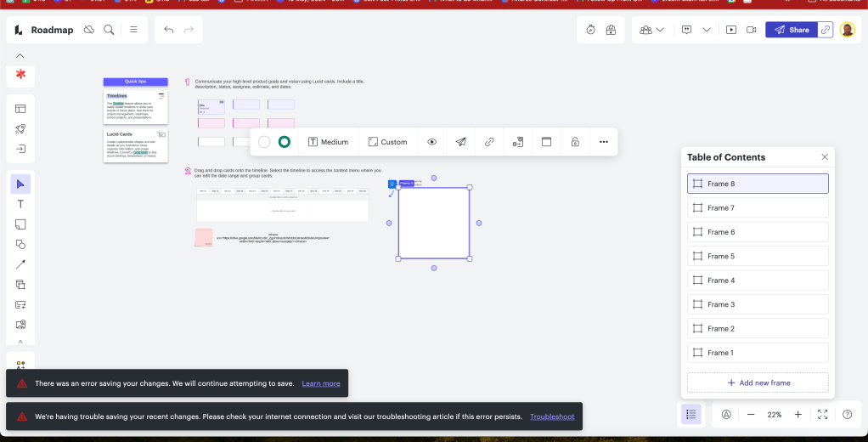Open more options ellipsis in frame toolbar
Image resolution: width=868 pixels, height=442 pixels.
point(603,142)
